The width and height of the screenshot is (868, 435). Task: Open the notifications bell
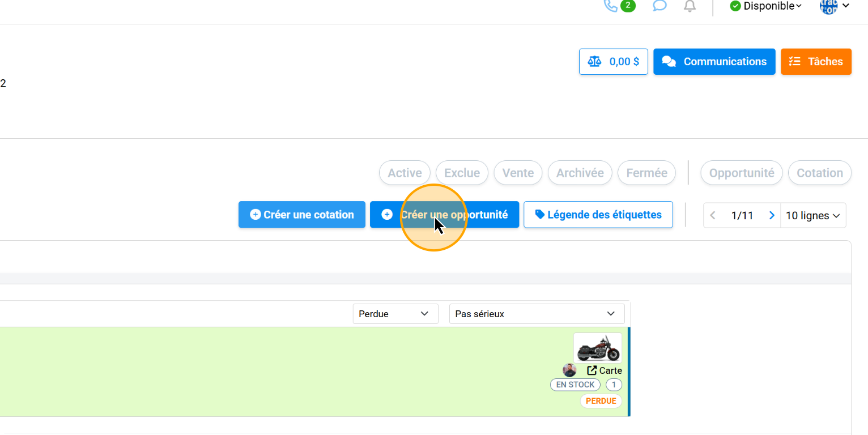[690, 6]
